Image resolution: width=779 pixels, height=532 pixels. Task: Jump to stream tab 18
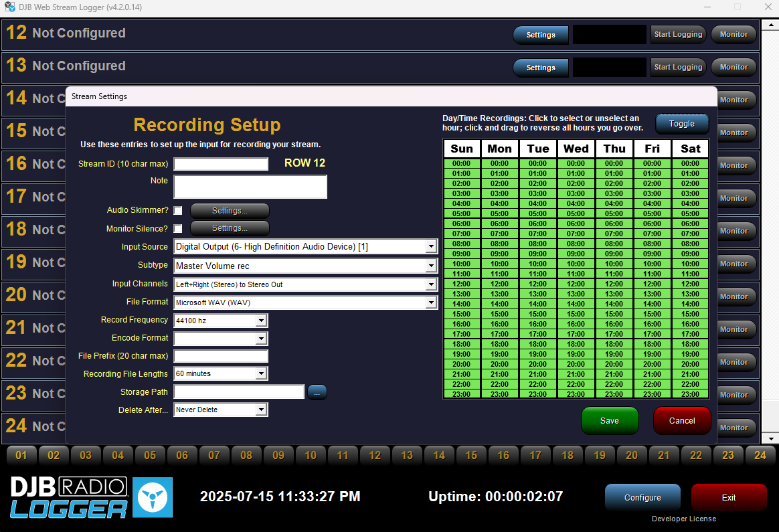pos(568,455)
